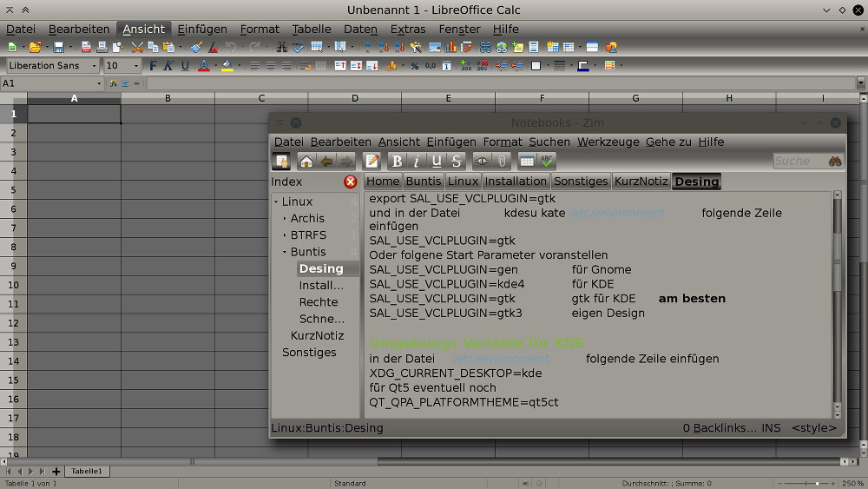This screenshot has width=868, height=489.
Task: Switch to the Home path tab in Zim
Action: pos(383,181)
